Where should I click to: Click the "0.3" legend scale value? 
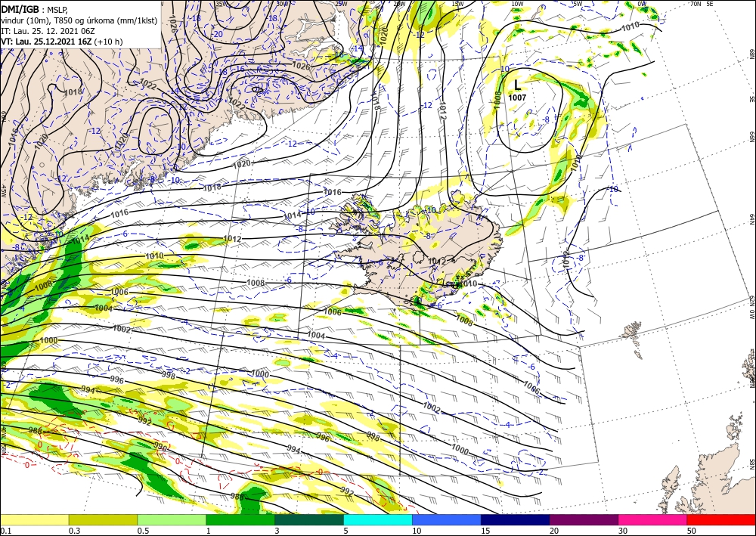pos(74,531)
